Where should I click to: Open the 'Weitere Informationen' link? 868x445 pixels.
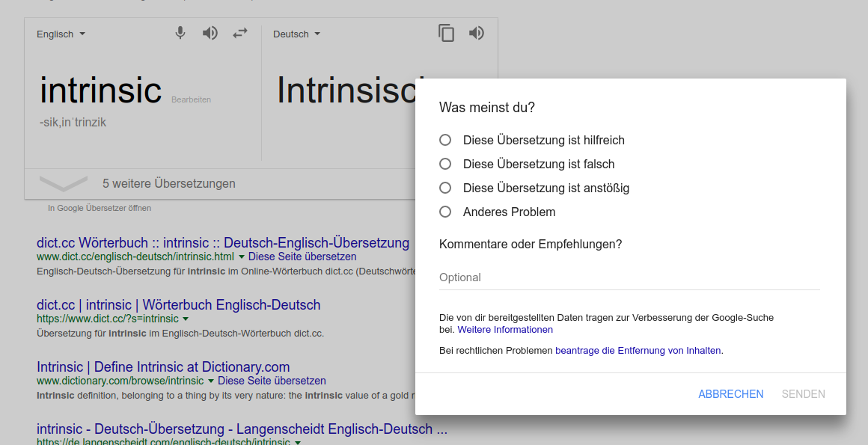[x=505, y=330]
